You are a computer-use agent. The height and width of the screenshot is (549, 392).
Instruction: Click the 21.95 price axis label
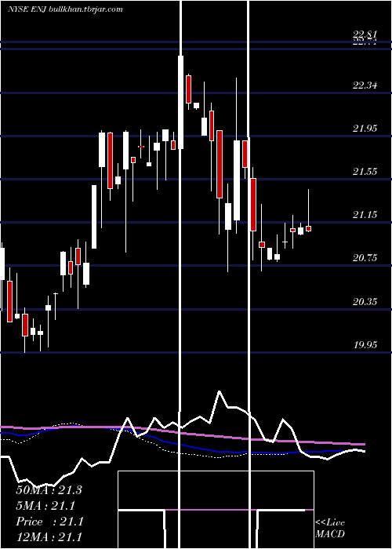(365, 129)
